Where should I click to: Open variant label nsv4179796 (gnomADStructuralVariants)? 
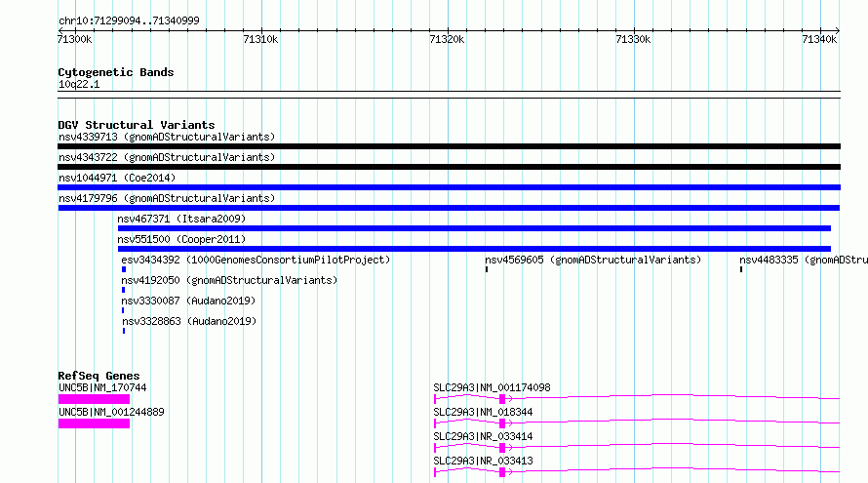coord(167,198)
